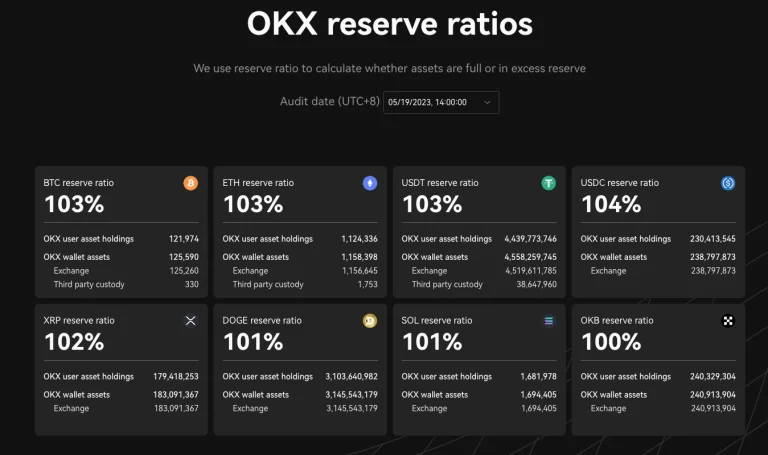The image size is (768, 455).
Task: Click the OKB token icon
Action: [728, 320]
